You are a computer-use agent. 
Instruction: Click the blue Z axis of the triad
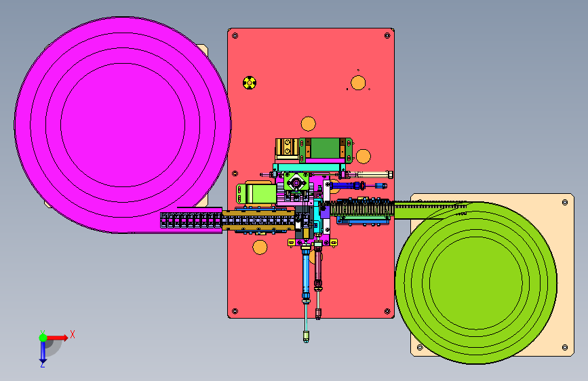click(43, 353)
